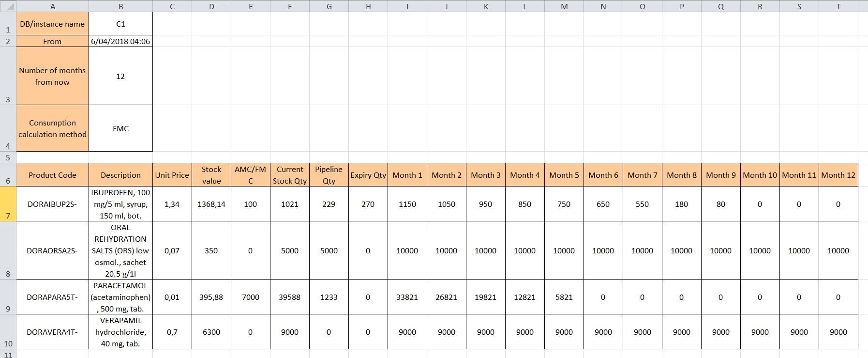Select the stock value cell 1368,14
This screenshot has height=358, width=868.
[x=211, y=204]
